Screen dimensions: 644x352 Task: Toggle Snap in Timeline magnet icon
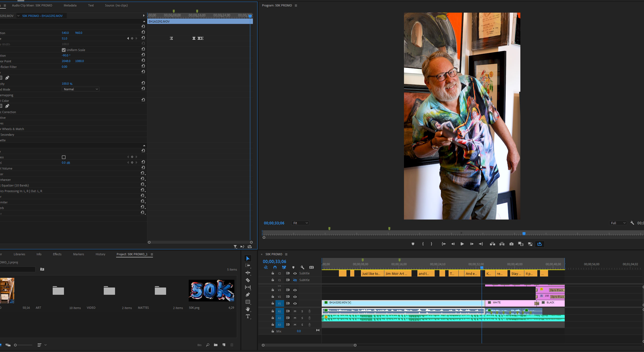click(x=275, y=267)
